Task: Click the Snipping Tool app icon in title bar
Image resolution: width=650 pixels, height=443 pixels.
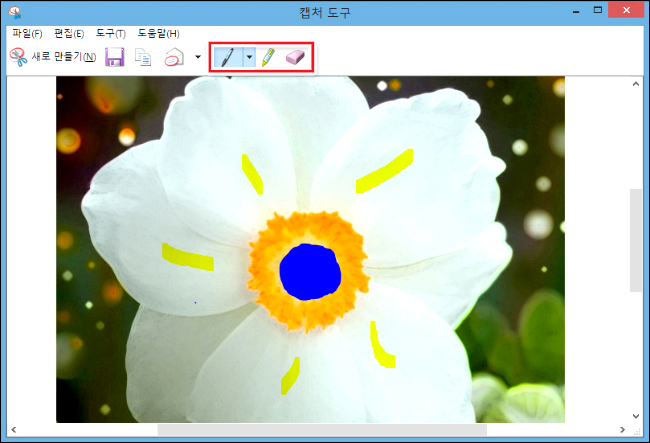Action: 15,12
